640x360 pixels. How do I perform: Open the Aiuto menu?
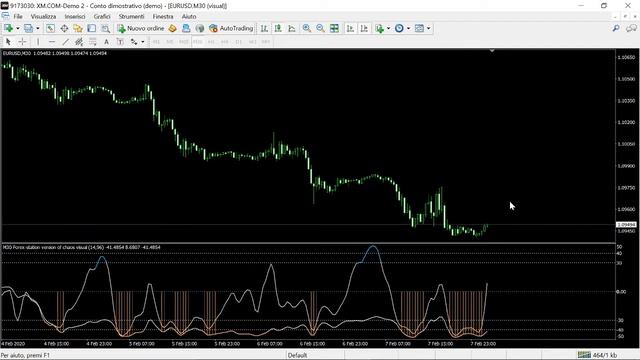189,16
